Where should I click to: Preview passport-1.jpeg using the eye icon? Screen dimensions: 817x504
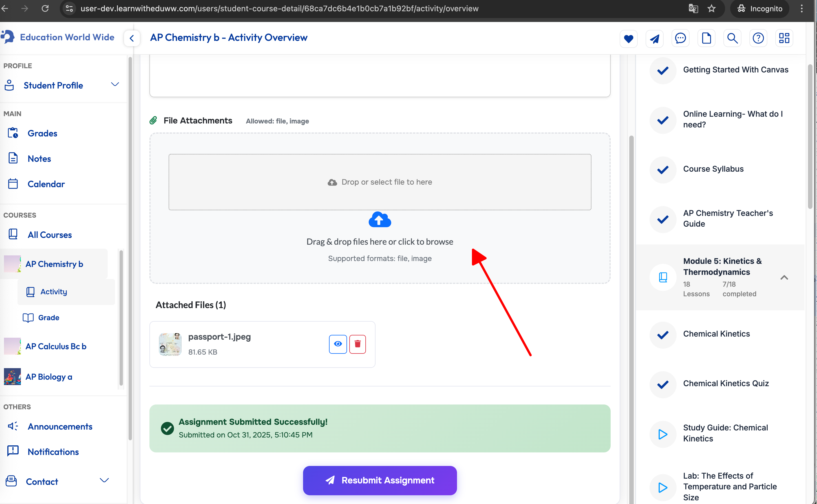click(338, 344)
